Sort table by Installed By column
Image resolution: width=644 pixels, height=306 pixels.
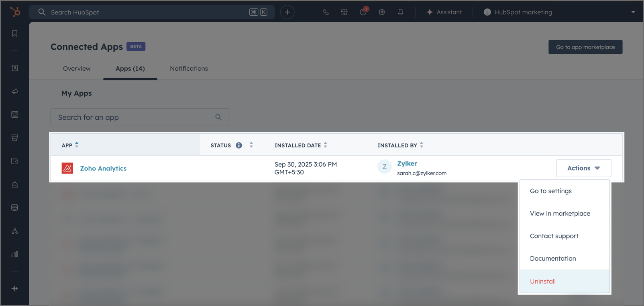tap(422, 145)
